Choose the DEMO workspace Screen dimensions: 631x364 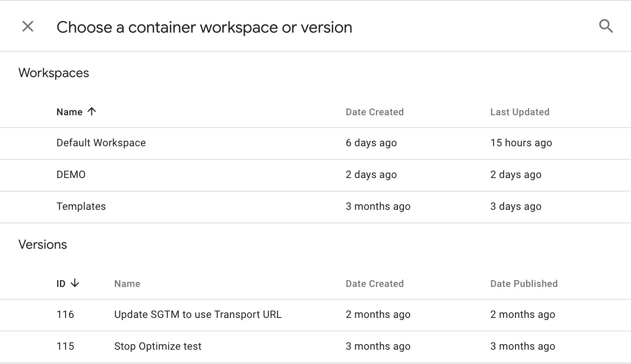click(315, 175)
